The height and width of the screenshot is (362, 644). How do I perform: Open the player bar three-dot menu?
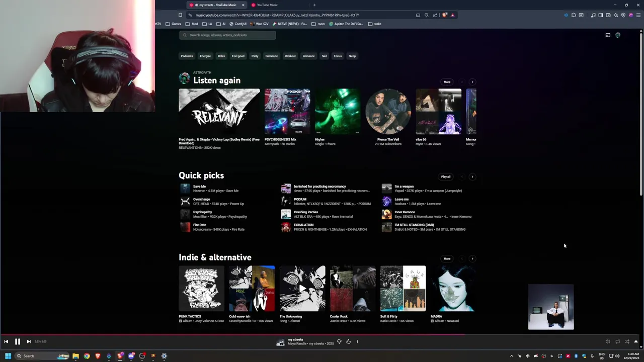click(x=357, y=341)
